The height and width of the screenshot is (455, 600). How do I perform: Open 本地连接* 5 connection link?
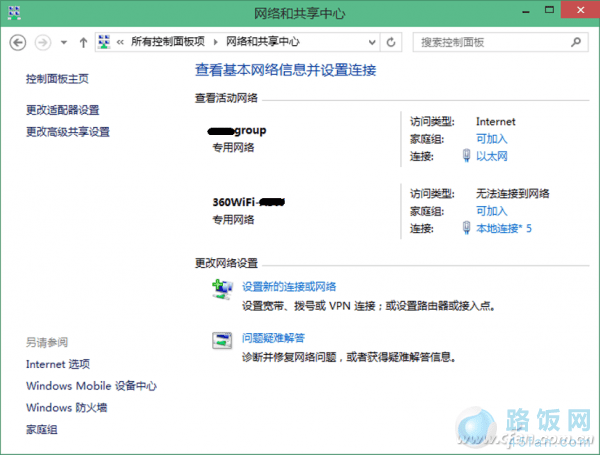504,228
